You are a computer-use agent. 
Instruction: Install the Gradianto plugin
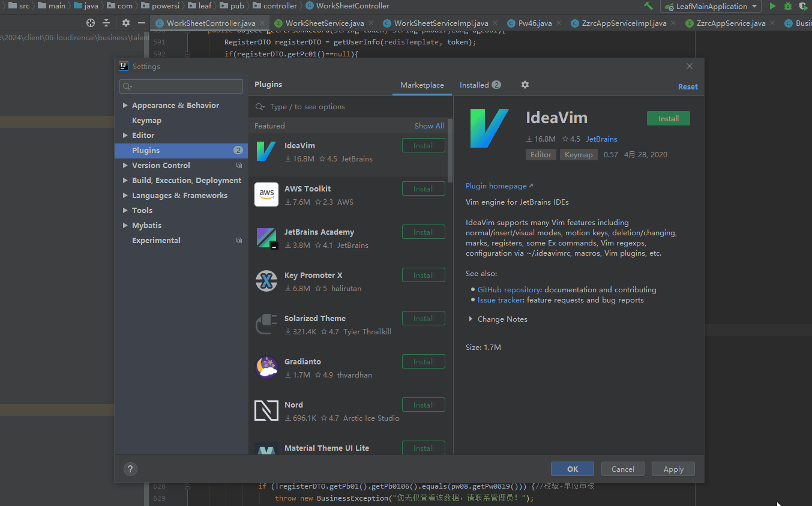[423, 362]
